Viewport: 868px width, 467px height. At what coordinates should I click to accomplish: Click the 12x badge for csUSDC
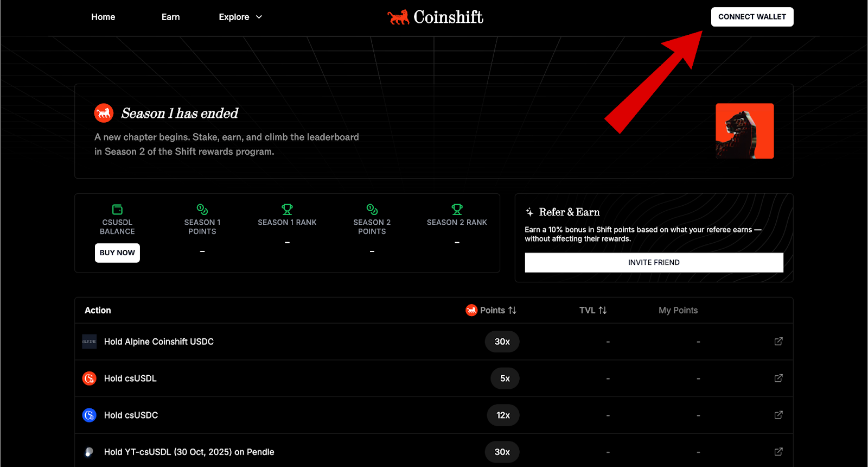click(503, 415)
